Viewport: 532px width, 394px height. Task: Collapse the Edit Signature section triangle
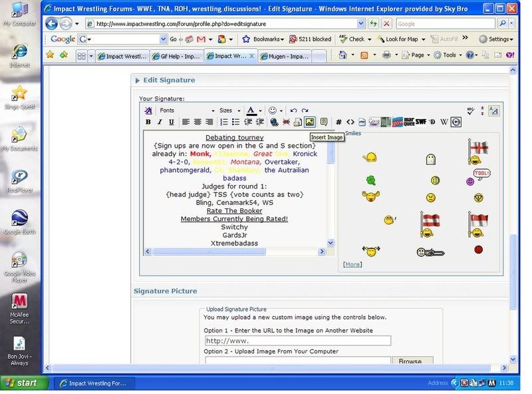tap(138, 80)
